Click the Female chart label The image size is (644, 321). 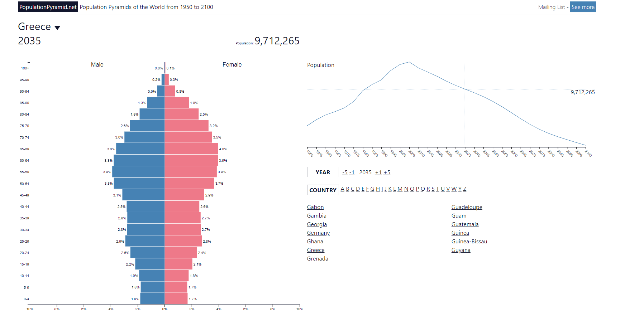(x=232, y=65)
